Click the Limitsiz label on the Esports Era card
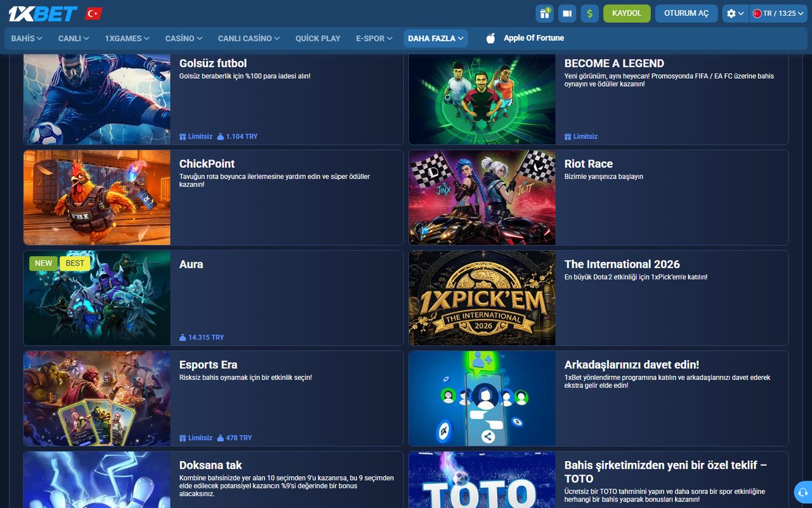 tap(200, 438)
